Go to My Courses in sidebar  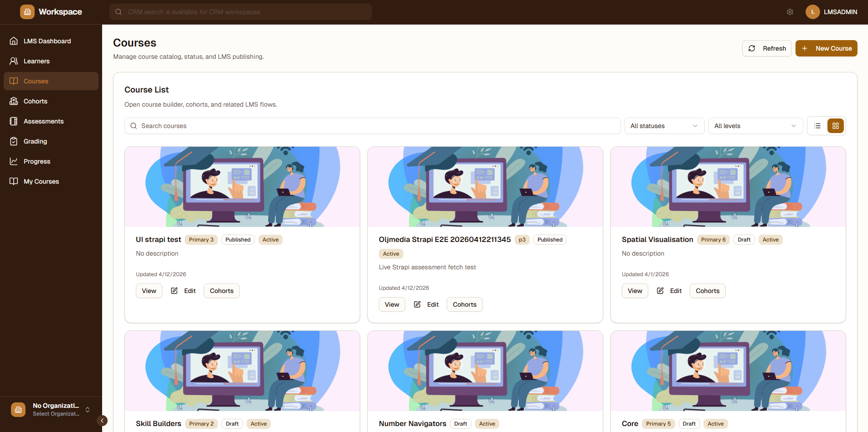tap(51, 181)
